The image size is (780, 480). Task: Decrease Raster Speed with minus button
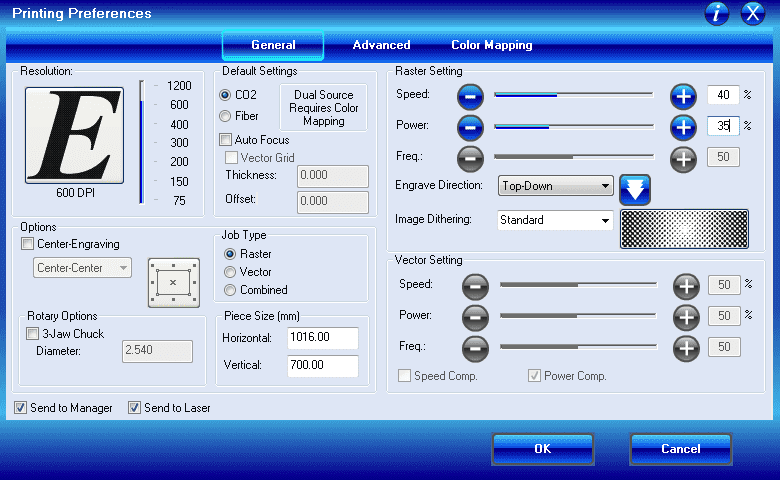coord(470,96)
